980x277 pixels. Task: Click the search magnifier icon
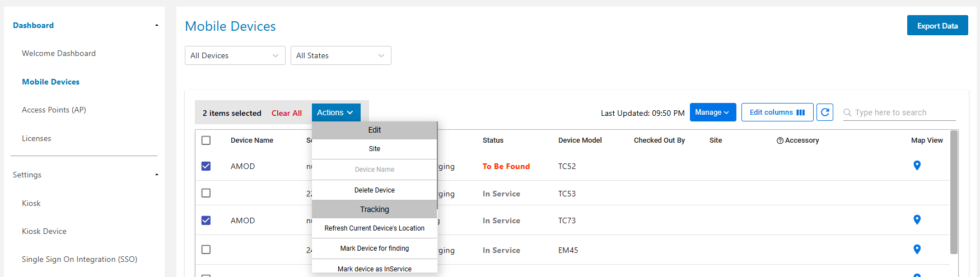(x=847, y=113)
